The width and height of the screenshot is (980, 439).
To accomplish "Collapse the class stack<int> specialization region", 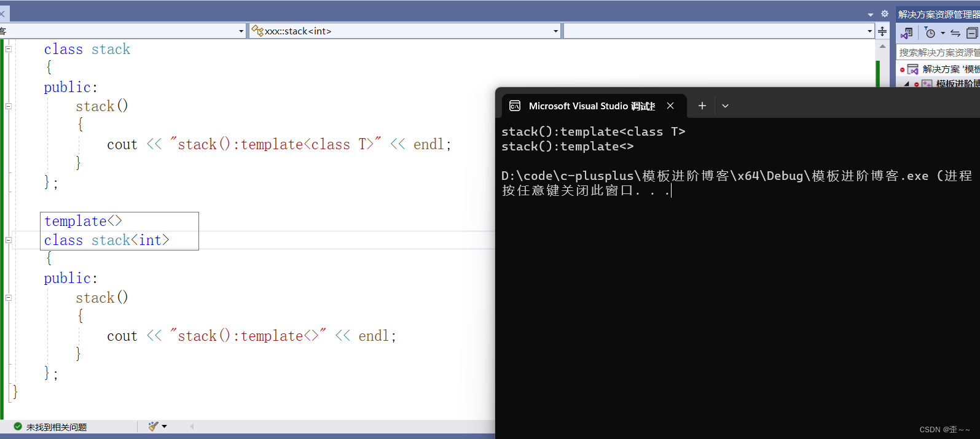I will pyautogui.click(x=9, y=240).
